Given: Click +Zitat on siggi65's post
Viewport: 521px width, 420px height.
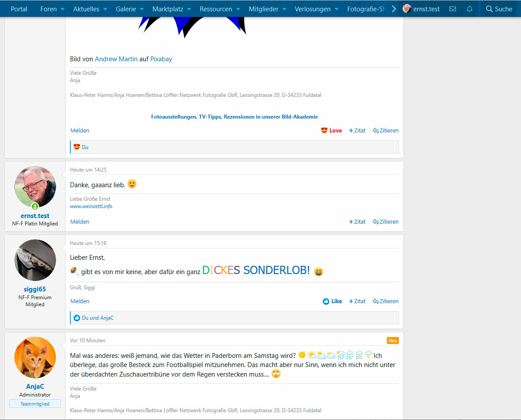Looking at the screenshot, I should [357, 301].
